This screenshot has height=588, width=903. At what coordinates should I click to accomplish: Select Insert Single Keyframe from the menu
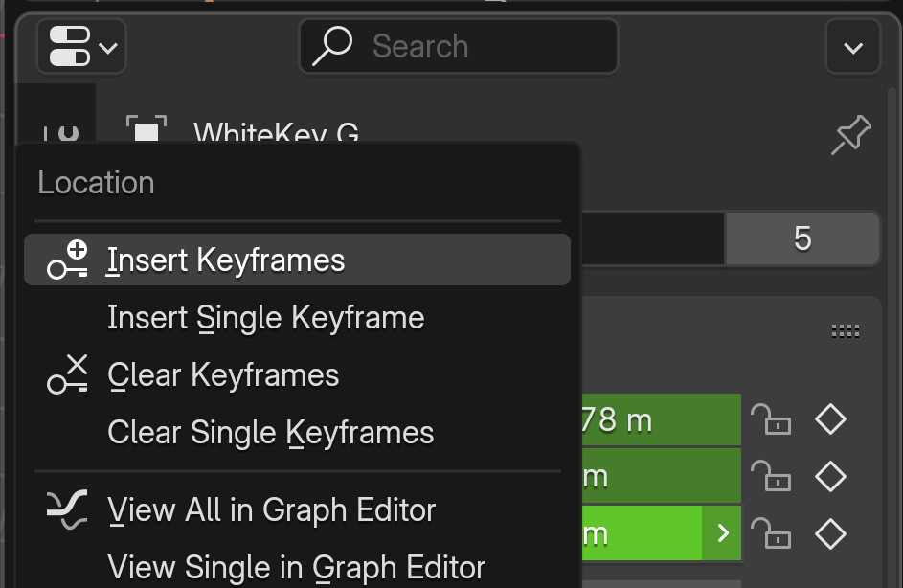(x=265, y=317)
